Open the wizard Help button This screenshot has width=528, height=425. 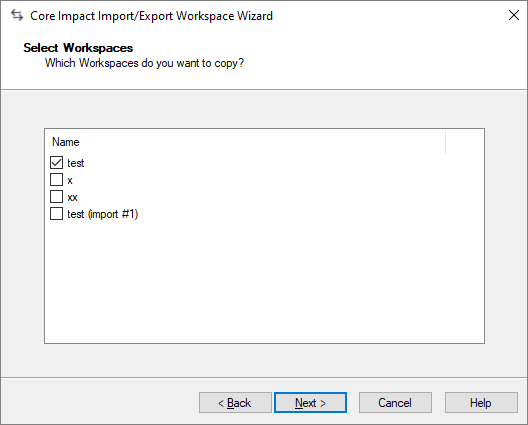point(481,402)
